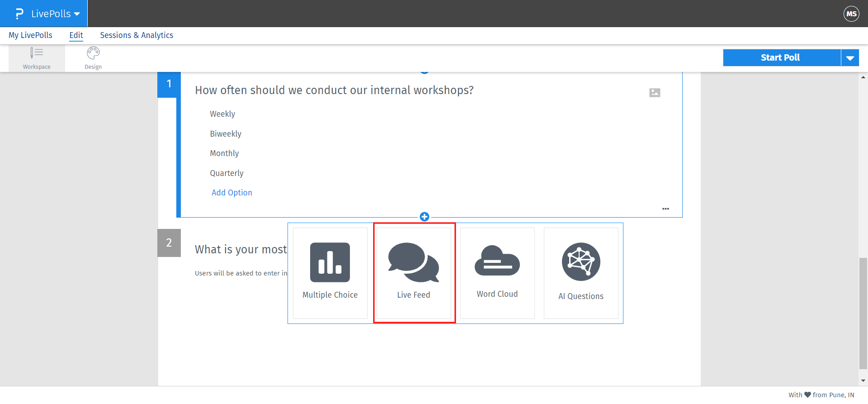Open question 1 more options menu
The width and height of the screenshot is (868, 404).
tap(665, 209)
